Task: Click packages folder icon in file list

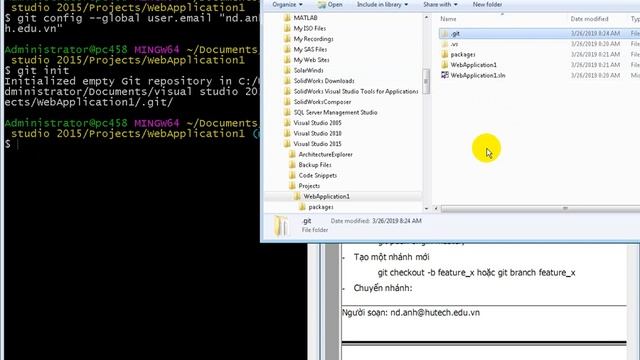Action: point(445,54)
